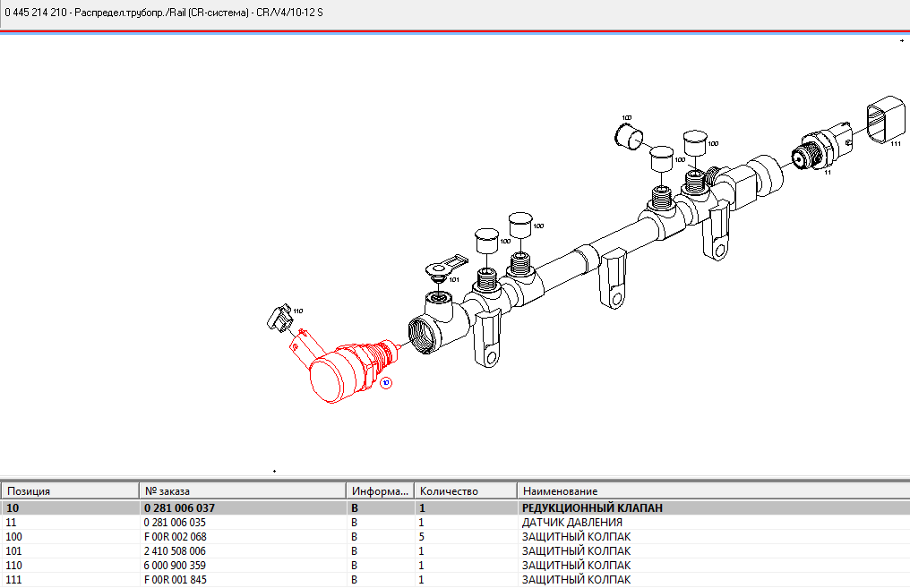Sort by the Количество column header

click(x=466, y=491)
